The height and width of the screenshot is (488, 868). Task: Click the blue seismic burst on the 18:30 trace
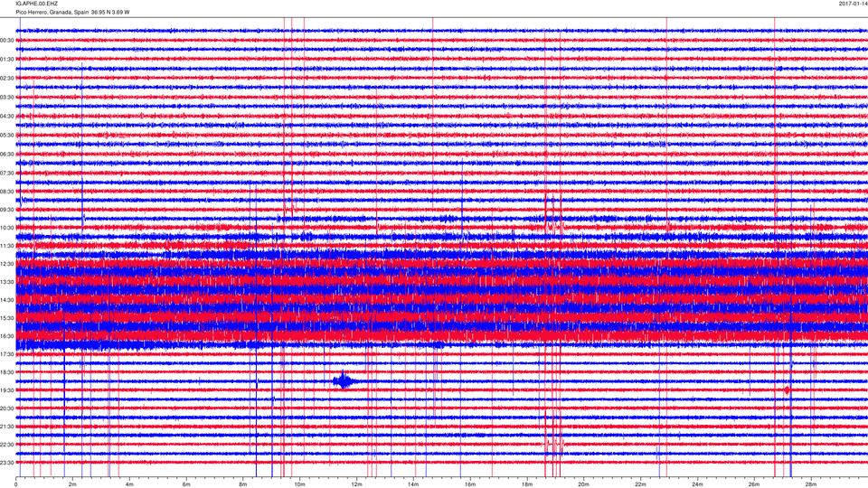coord(344,380)
